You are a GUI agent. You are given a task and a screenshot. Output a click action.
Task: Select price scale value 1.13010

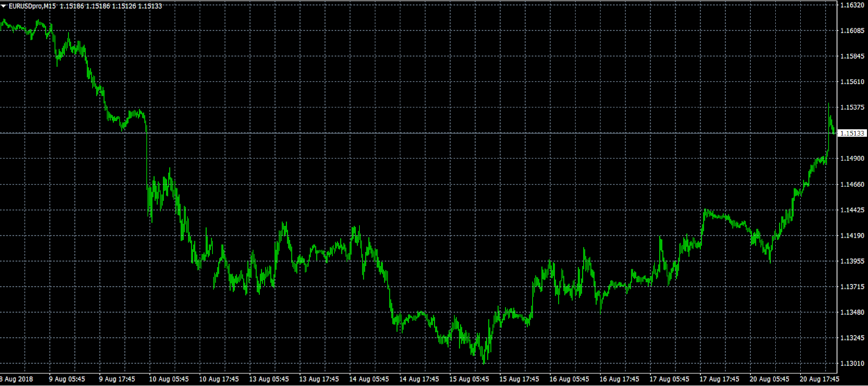pos(852,363)
